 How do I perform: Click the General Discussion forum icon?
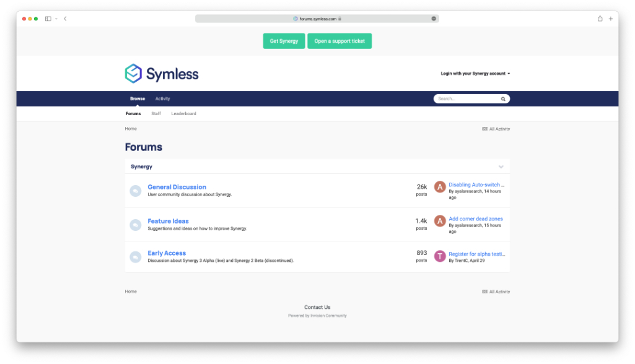(135, 191)
